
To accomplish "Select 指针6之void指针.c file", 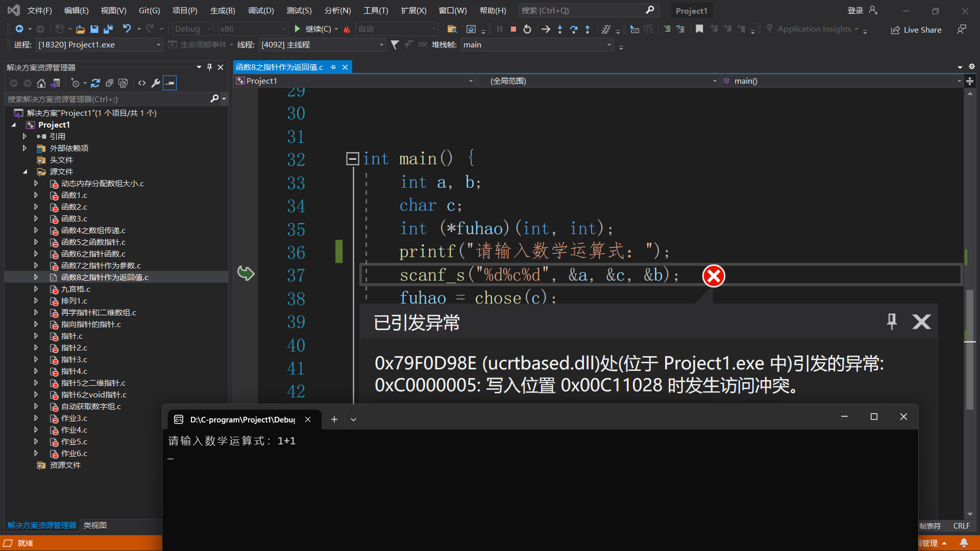I will click(x=93, y=395).
